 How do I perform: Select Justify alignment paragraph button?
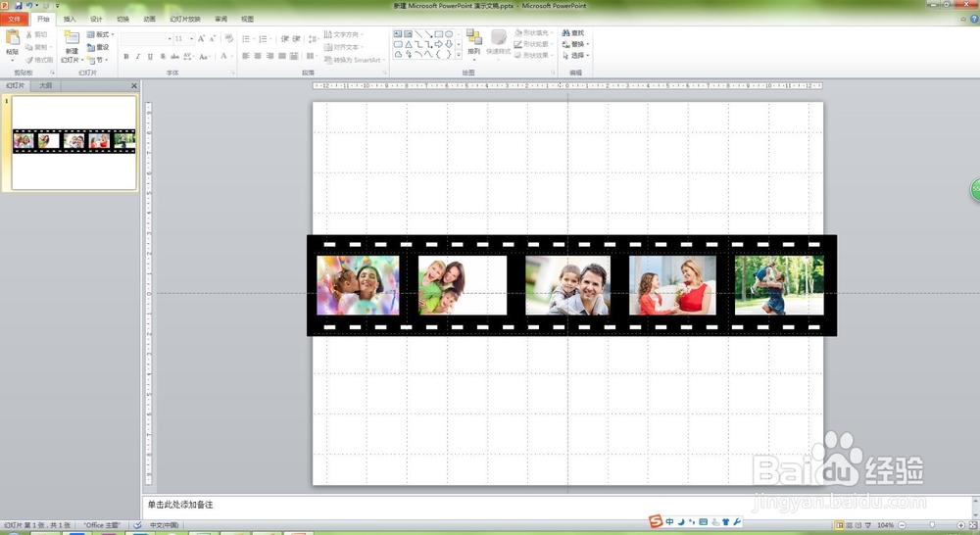coord(282,56)
